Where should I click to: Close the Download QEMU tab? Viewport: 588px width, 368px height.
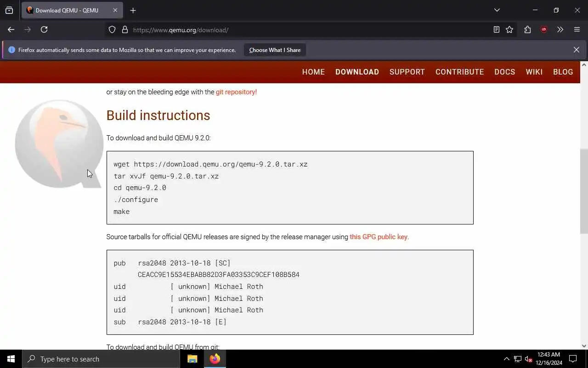[x=115, y=10]
